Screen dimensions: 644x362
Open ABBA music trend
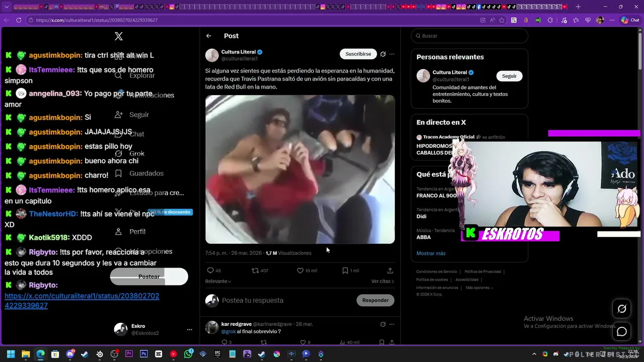[424, 237]
